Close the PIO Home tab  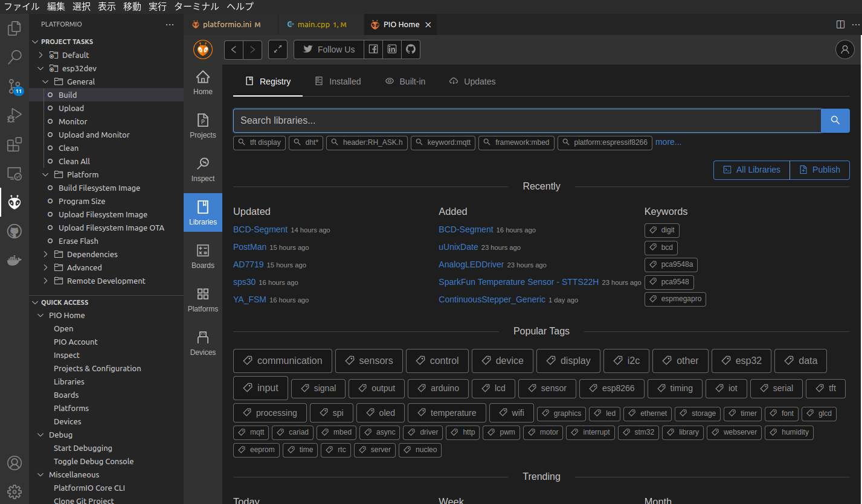pyautogui.click(x=428, y=25)
